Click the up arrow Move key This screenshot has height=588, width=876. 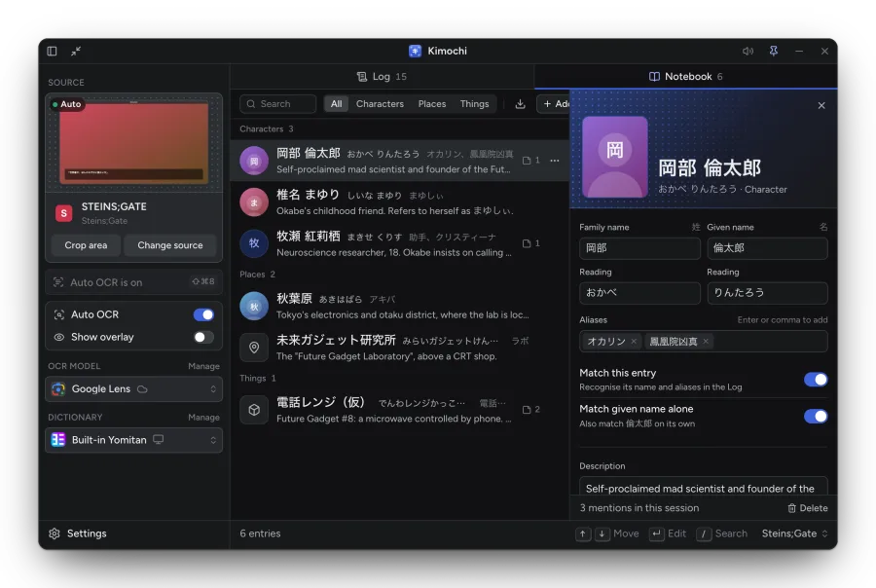click(x=583, y=533)
